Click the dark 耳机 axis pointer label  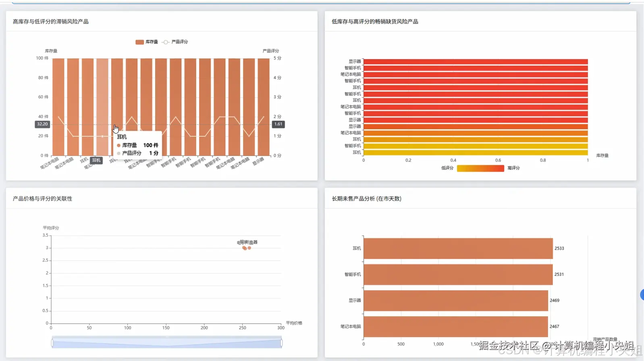click(x=96, y=161)
